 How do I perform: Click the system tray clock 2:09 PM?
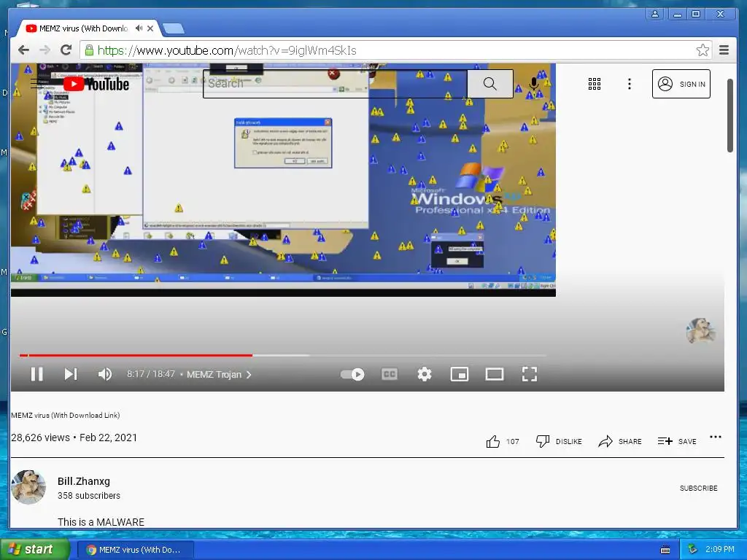pyautogui.click(x=719, y=550)
